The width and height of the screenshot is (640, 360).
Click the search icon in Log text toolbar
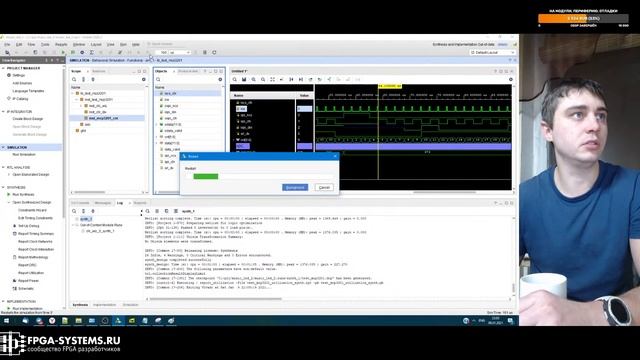tap(148, 211)
